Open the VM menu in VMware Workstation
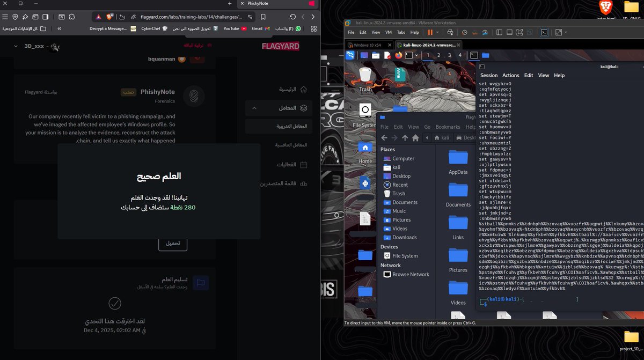This screenshot has width=644, height=360. (389, 33)
